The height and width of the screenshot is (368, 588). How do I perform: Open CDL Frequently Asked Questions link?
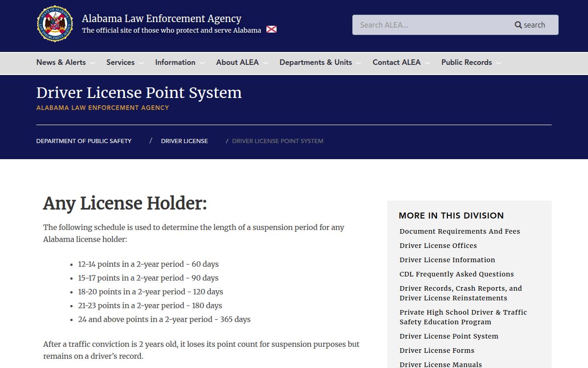tap(457, 274)
